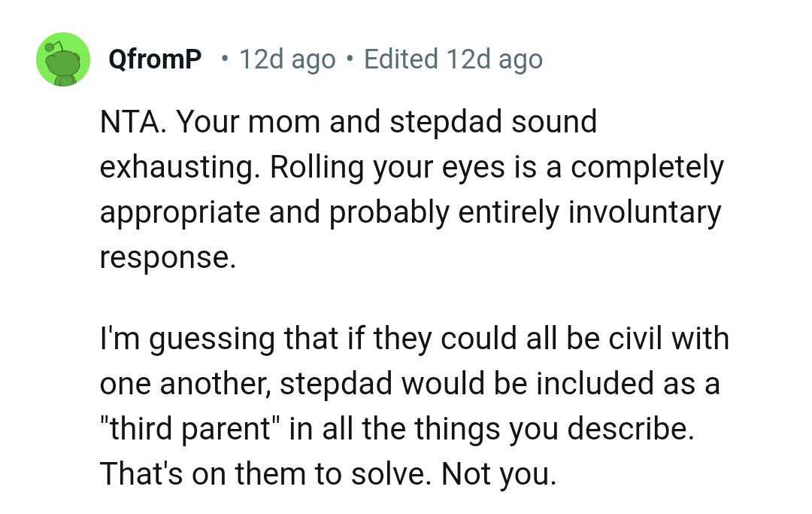Click the 'NTA.' verdict text
This screenshot has width=812, height=514.
tap(131, 122)
